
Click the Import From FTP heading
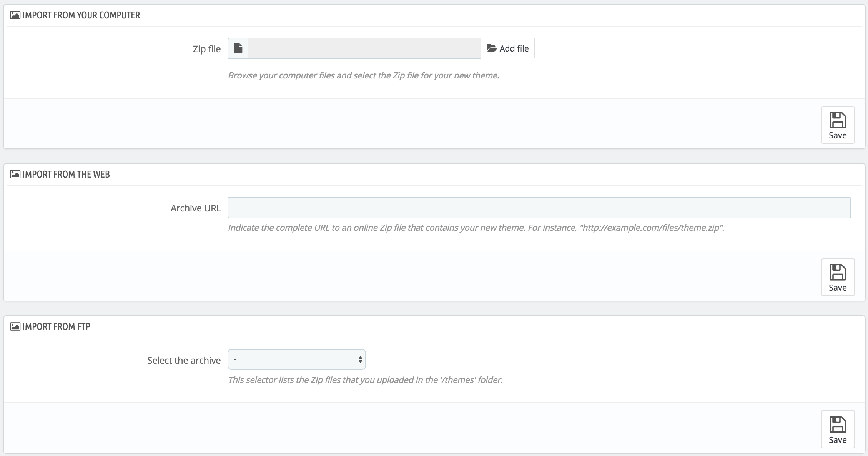(56, 326)
